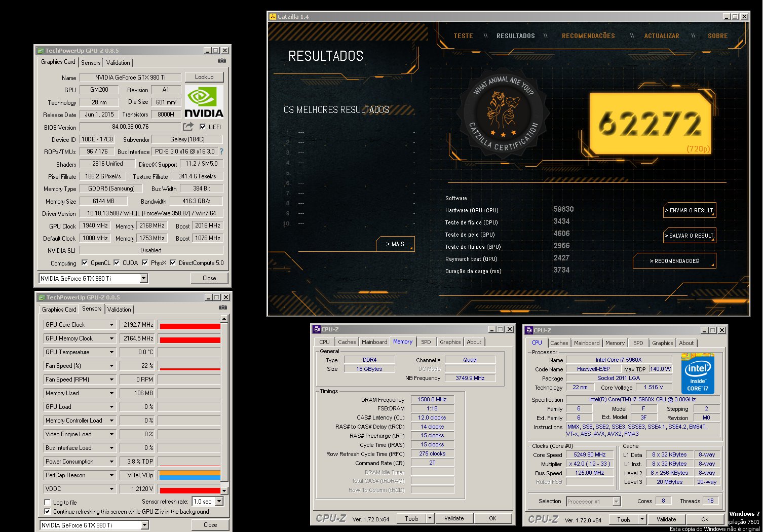This screenshot has height=532, width=763.
Task: Switch to SPD tab in CPU-Z Memory window
Action: point(426,342)
